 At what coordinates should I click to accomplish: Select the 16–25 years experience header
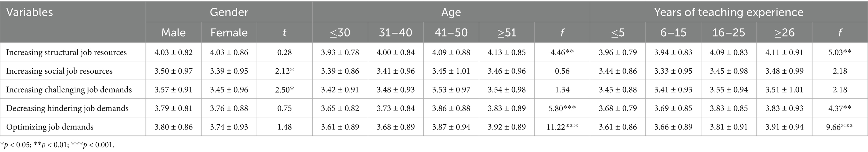pyautogui.click(x=729, y=32)
